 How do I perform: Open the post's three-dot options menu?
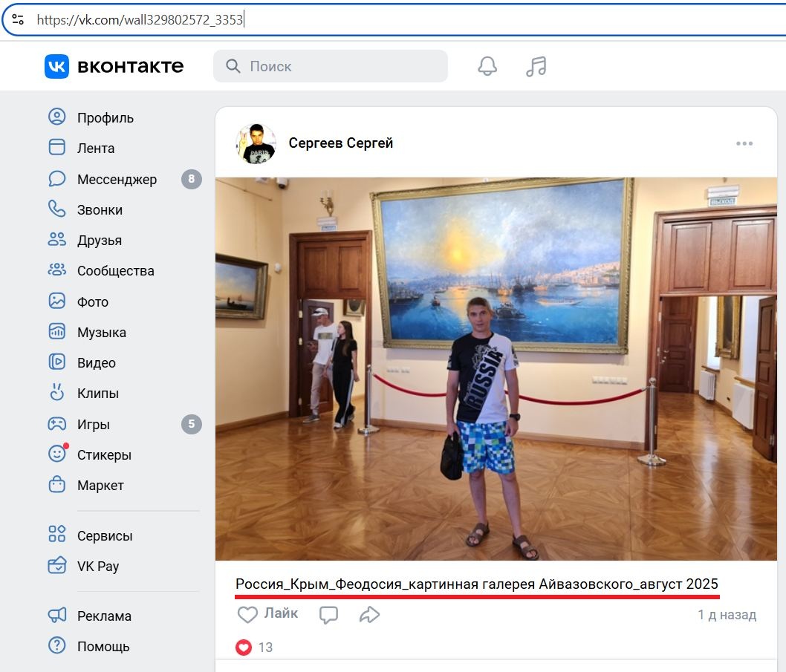point(744,143)
